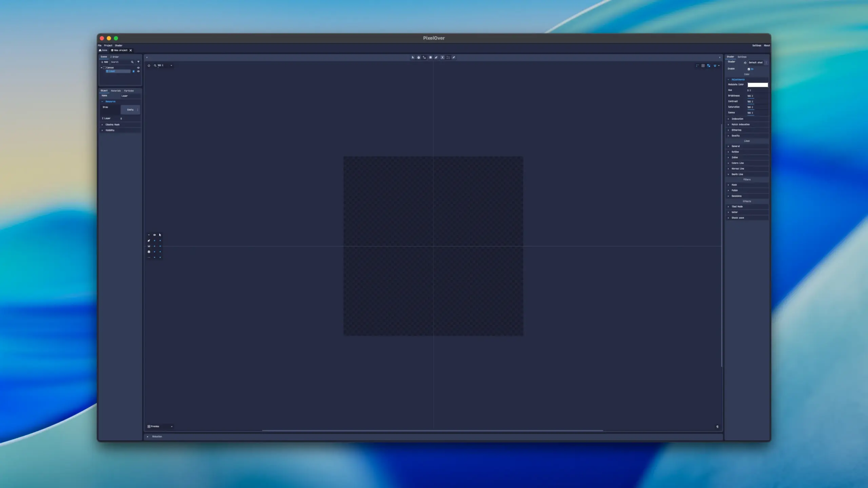Expand the Clipping Mask section
This screenshot has height=488, width=868.
pos(112,125)
